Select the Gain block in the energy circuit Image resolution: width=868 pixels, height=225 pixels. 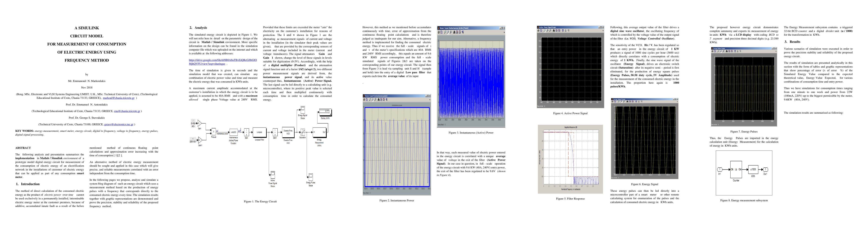tap(199, 123)
